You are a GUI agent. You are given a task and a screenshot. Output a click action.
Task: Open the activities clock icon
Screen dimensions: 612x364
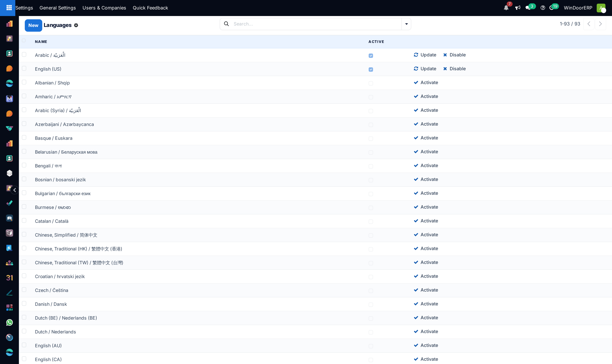tap(551, 8)
